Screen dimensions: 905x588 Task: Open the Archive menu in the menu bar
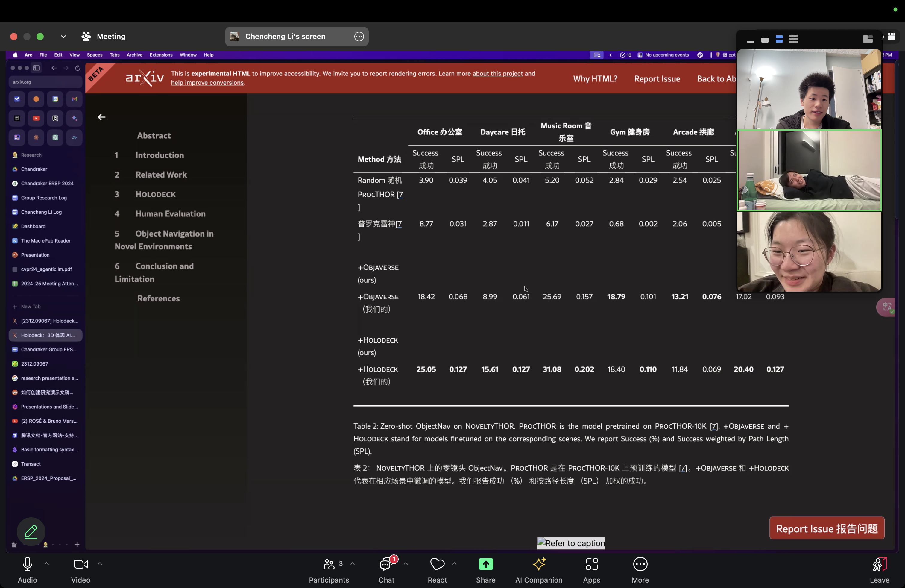[x=134, y=55]
